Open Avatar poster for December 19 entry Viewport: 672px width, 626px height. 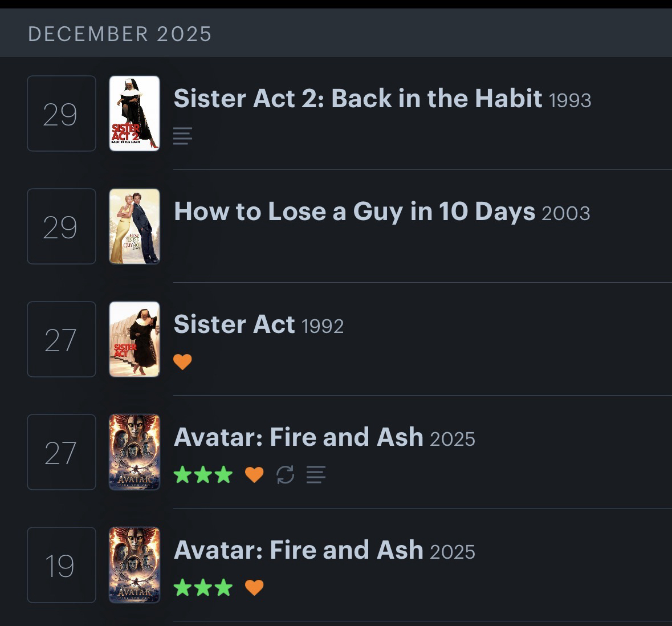coord(135,565)
